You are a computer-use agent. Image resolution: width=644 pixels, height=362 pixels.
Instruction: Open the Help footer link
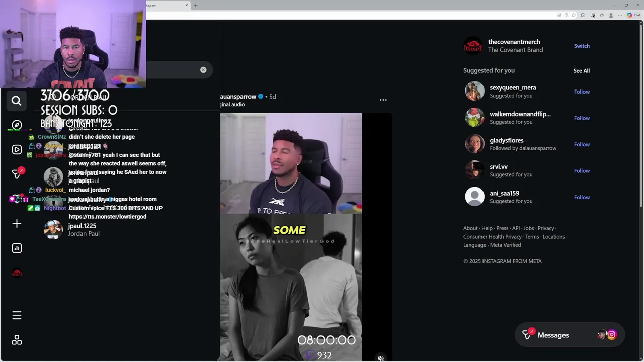[487, 228]
